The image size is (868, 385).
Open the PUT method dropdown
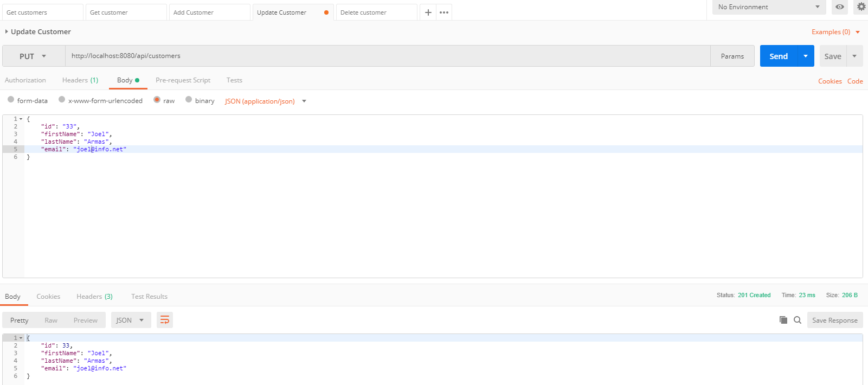34,56
